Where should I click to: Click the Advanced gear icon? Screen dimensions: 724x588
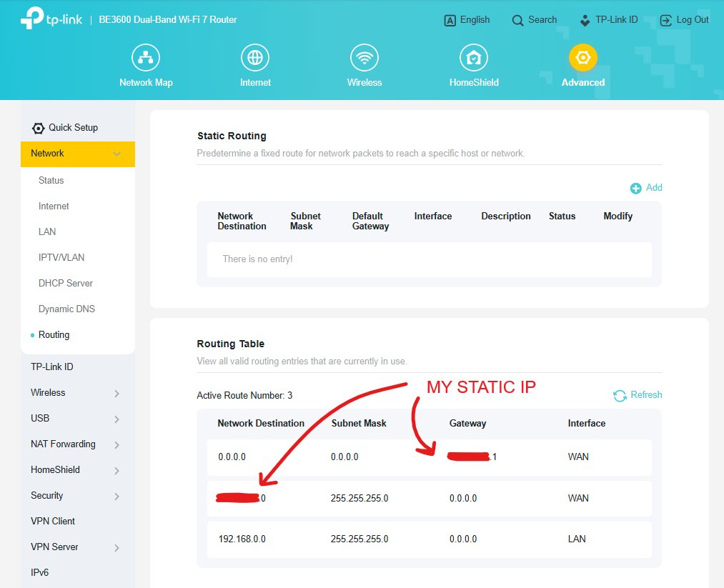[x=582, y=58]
